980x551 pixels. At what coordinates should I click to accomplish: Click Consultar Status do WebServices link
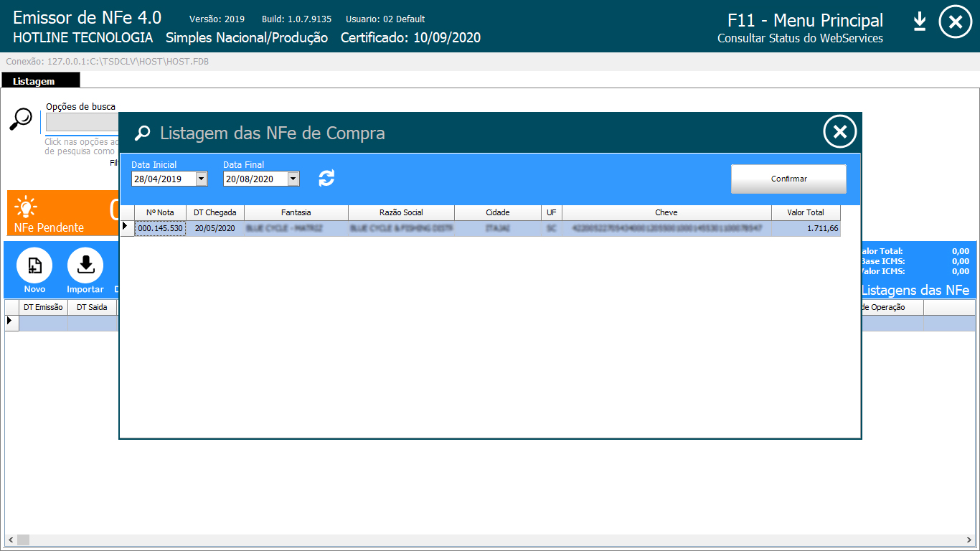[800, 39]
